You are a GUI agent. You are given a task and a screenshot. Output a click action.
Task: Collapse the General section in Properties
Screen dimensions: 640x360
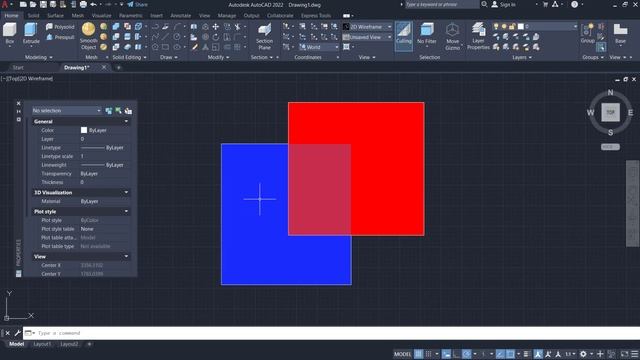(x=126, y=122)
